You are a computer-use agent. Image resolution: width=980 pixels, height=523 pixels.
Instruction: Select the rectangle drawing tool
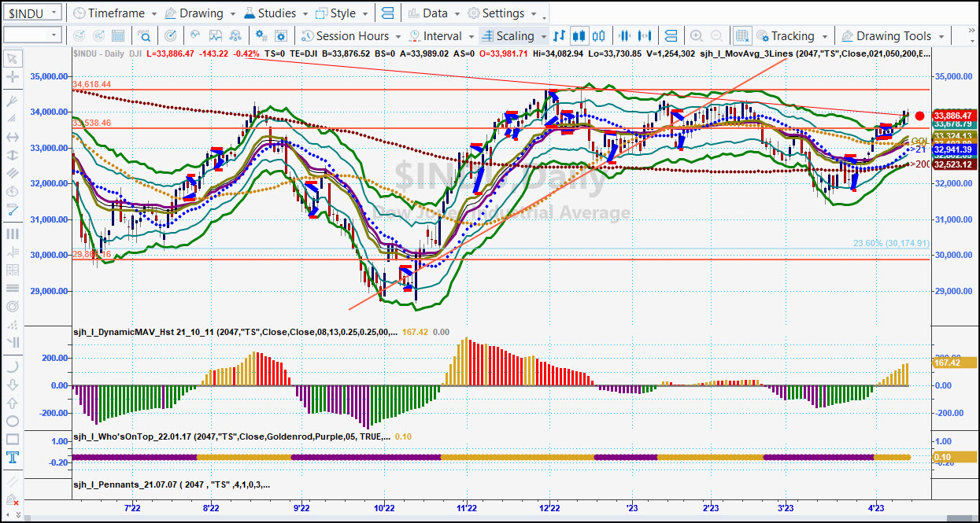(x=12, y=440)
